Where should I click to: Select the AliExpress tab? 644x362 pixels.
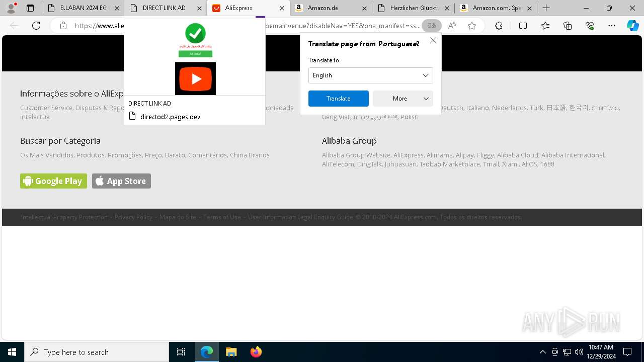coord(248,8)
